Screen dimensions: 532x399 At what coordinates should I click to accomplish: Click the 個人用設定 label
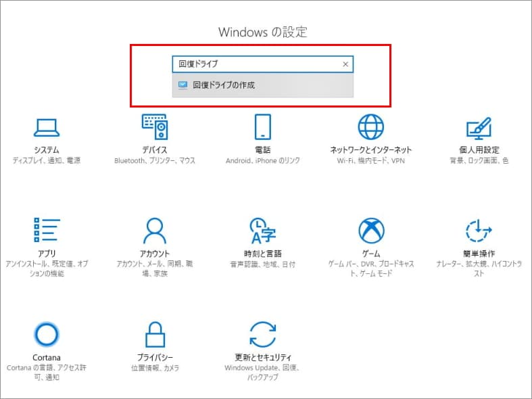[x=479, y=149]
